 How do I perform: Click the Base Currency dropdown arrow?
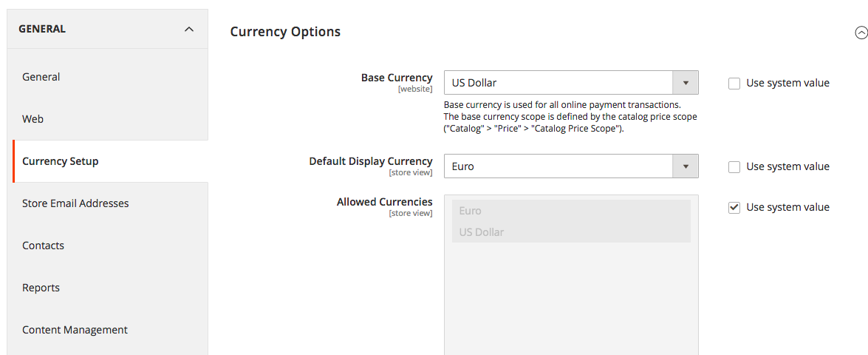click(x=686, y=83)
